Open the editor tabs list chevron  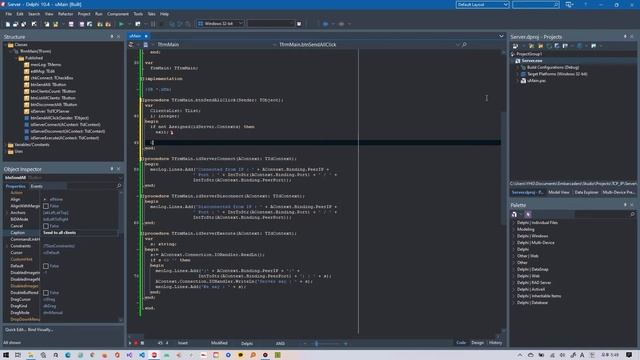pos(501,36)
